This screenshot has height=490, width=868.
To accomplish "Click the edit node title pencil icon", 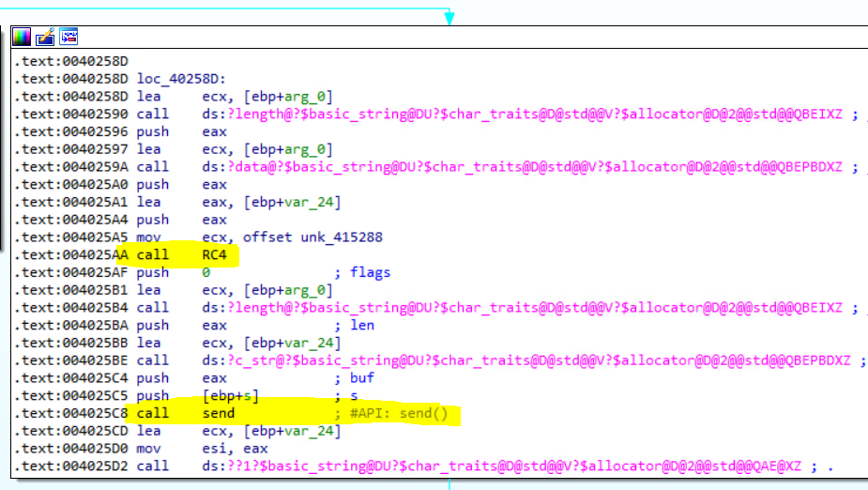I will [x=44, y=38].
